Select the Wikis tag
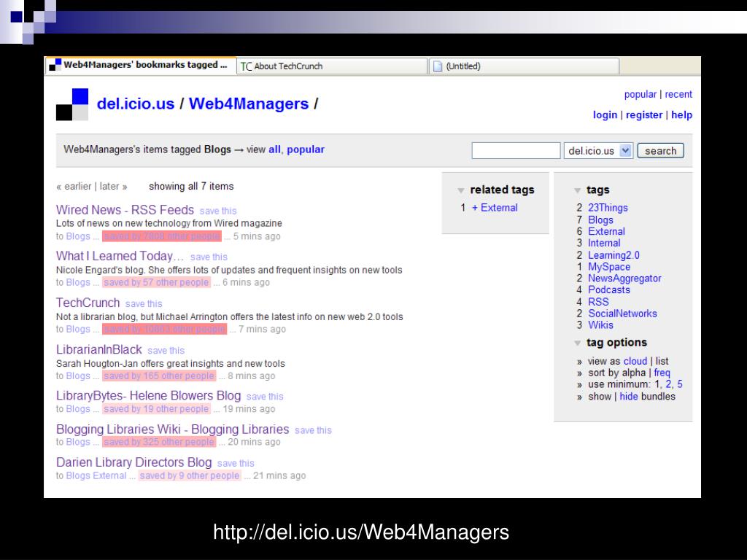 tap(601, 324)
